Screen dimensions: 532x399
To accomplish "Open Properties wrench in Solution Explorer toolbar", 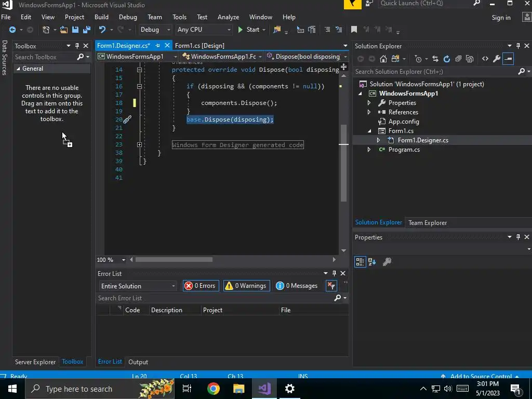I will coord(497,59).
